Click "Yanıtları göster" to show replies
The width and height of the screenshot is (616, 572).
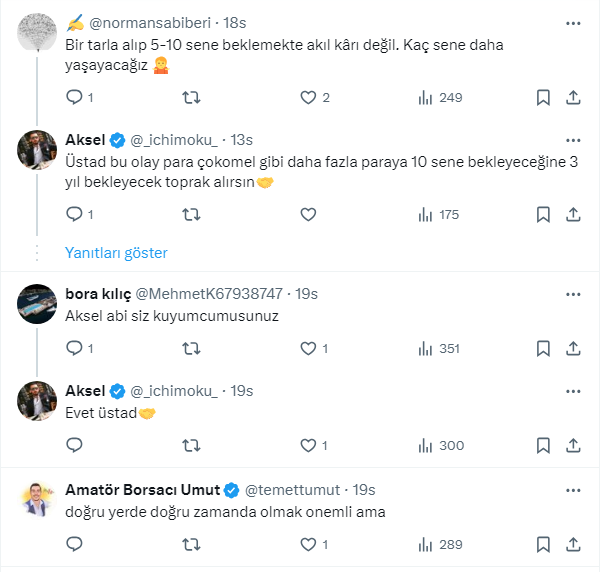[x=116, y=253]
